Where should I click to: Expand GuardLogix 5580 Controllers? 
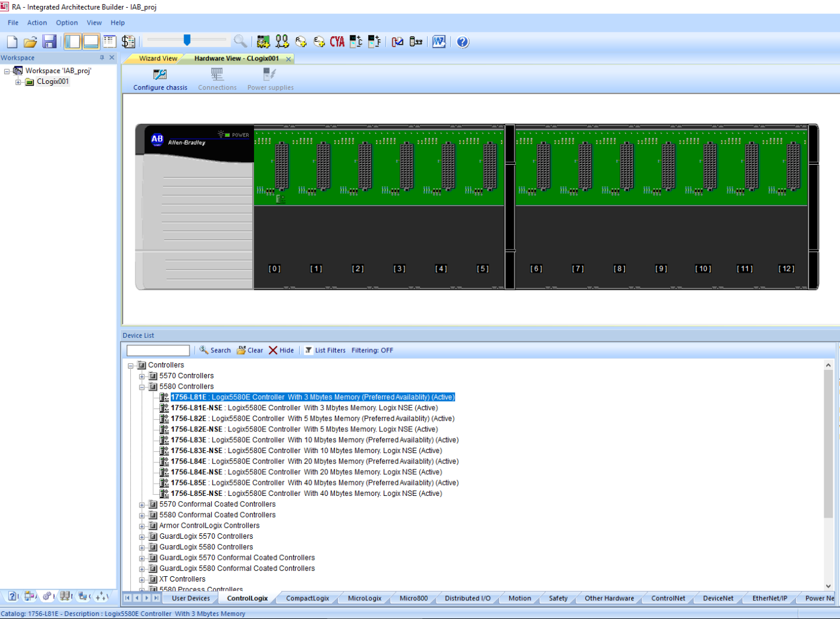141,547
